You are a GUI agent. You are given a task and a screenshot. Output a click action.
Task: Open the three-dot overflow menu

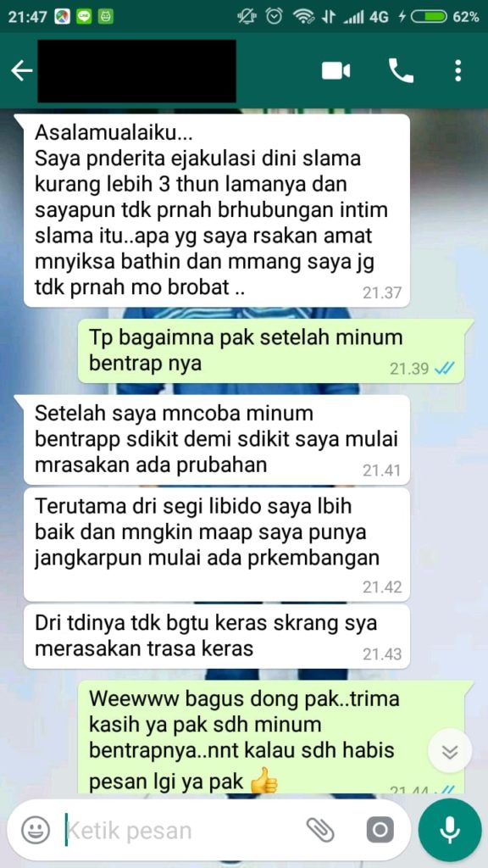(x=457, y=71)
